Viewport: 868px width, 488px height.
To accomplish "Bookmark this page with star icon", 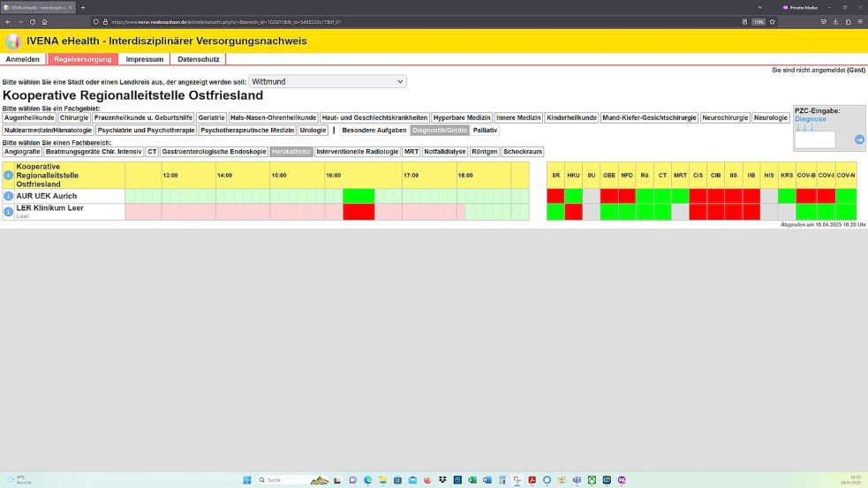I will pyautogui.click(x=773, y=22).
